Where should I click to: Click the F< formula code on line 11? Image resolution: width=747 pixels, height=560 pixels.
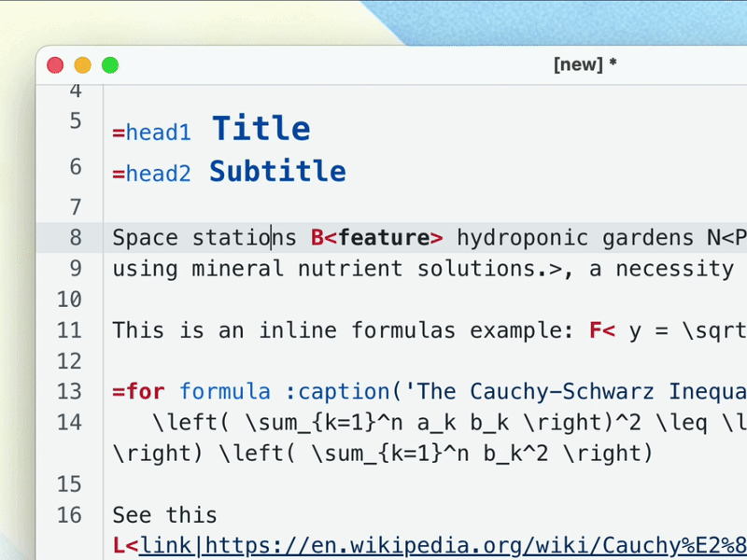(602, 330)
